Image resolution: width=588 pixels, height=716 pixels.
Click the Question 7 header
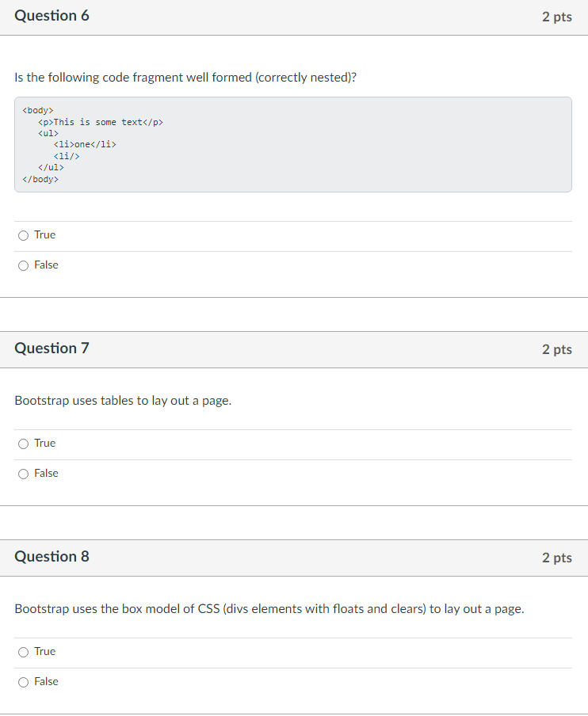click(52, 348)
